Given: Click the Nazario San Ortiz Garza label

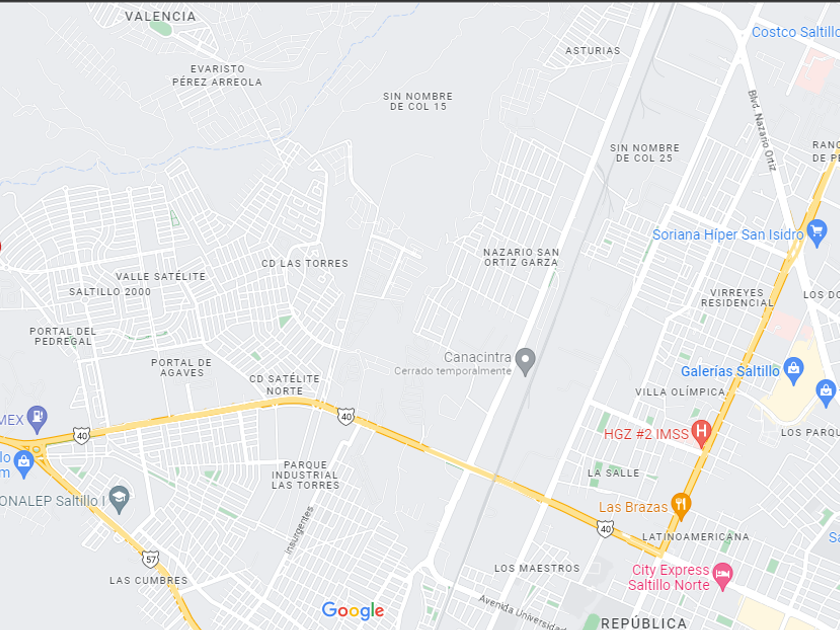Looking at the screenshot, I should (x=521, y=257).
